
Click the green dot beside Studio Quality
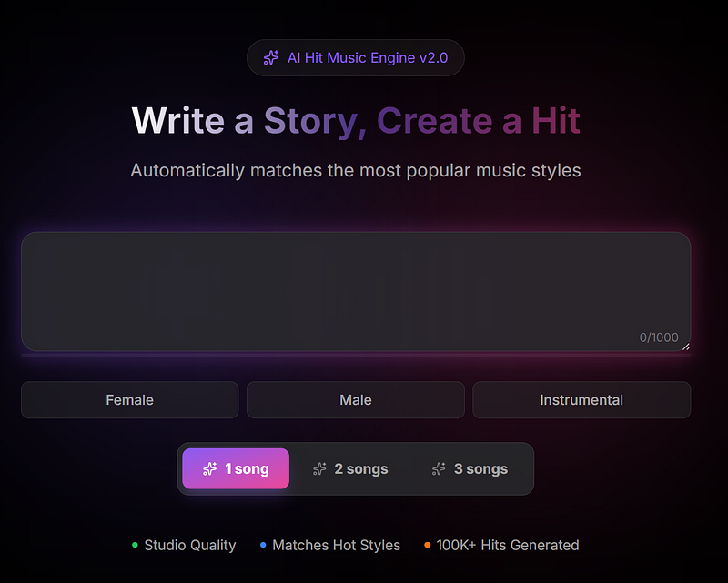135,545
